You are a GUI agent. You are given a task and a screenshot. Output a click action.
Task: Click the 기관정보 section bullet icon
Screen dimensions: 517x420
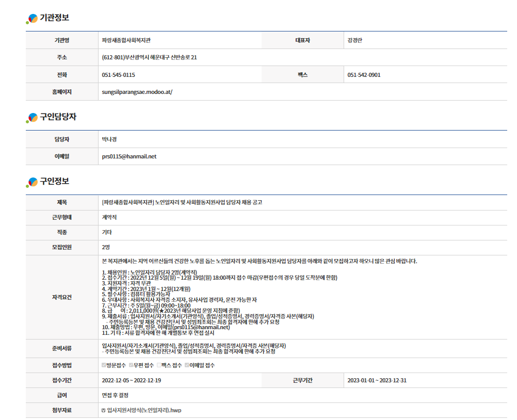point(32,19)
